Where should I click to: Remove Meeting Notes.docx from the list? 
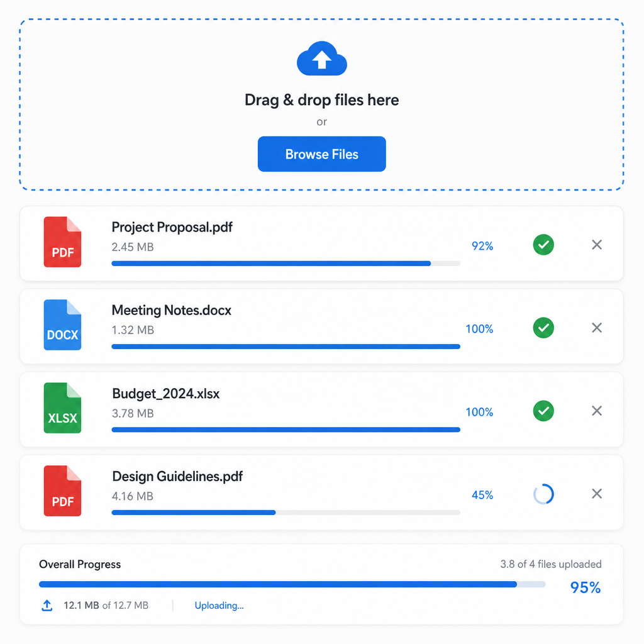pyautogui.click(x=597, y=328)
